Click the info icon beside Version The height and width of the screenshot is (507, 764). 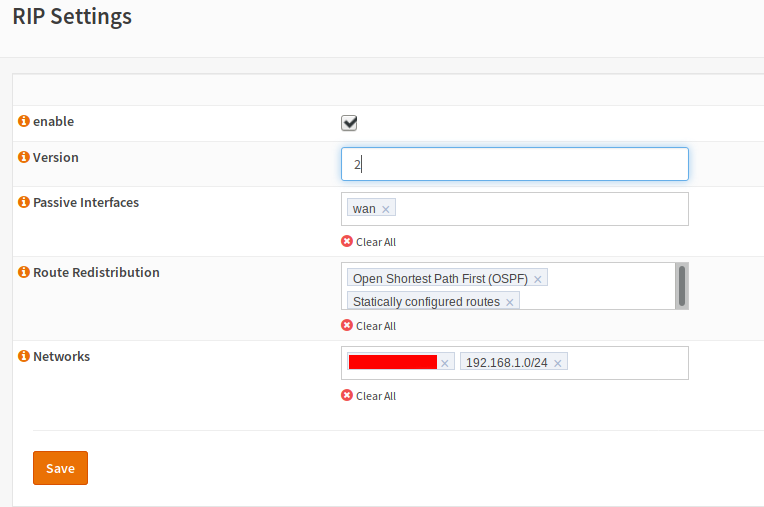point(24,158)
